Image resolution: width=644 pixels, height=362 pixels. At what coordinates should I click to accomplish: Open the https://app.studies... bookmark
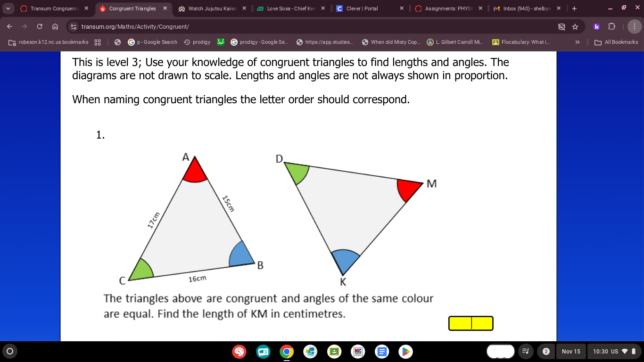[x=324, y=42]
